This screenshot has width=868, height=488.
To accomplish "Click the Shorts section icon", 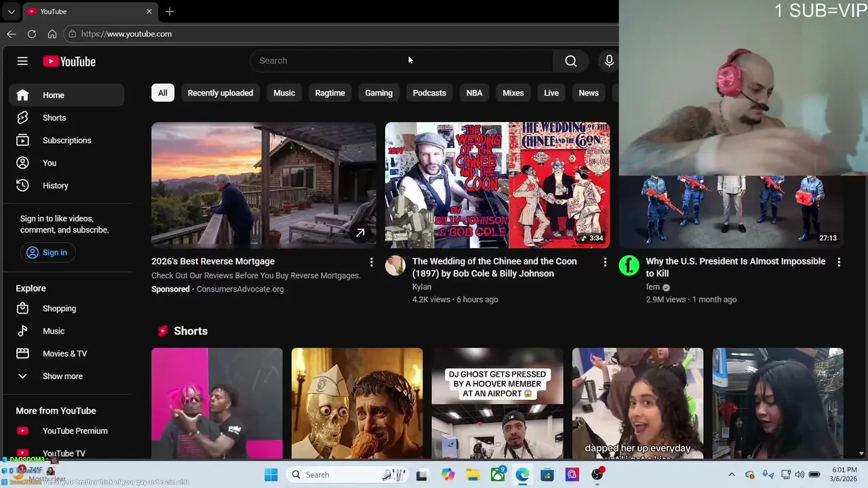I will point(163,331).
